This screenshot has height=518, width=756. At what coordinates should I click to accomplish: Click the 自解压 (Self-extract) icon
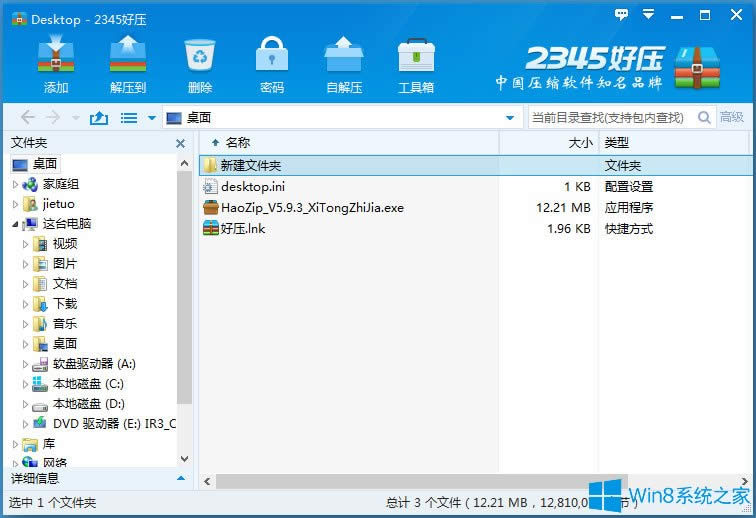(x=344, y=62)
